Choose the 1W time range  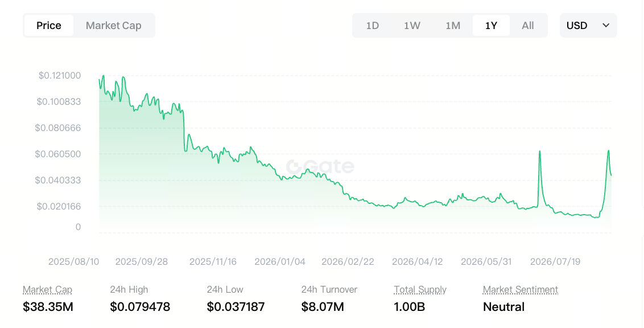click(x=412, y=26)
